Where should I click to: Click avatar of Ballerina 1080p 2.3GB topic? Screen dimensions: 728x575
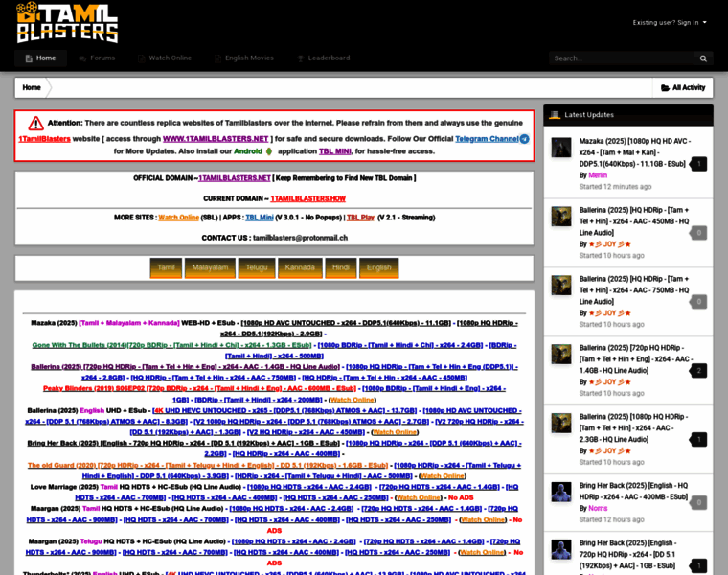coord(561,424)
